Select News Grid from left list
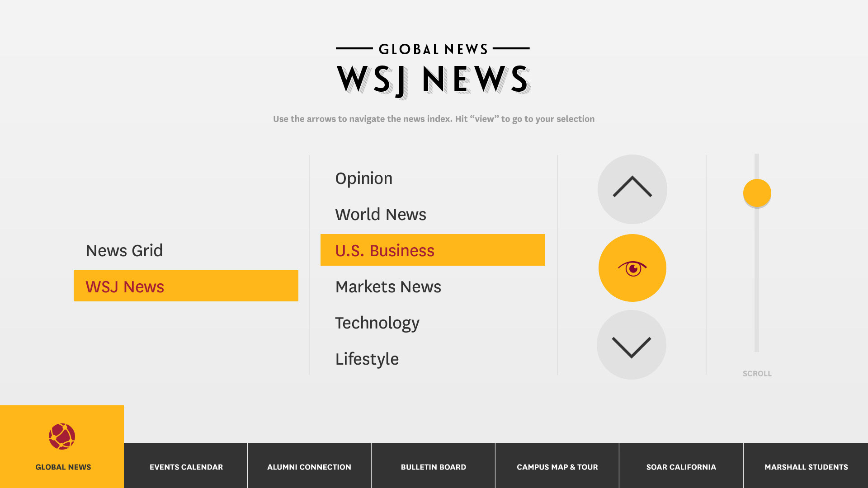 click(x=124, y=250)
